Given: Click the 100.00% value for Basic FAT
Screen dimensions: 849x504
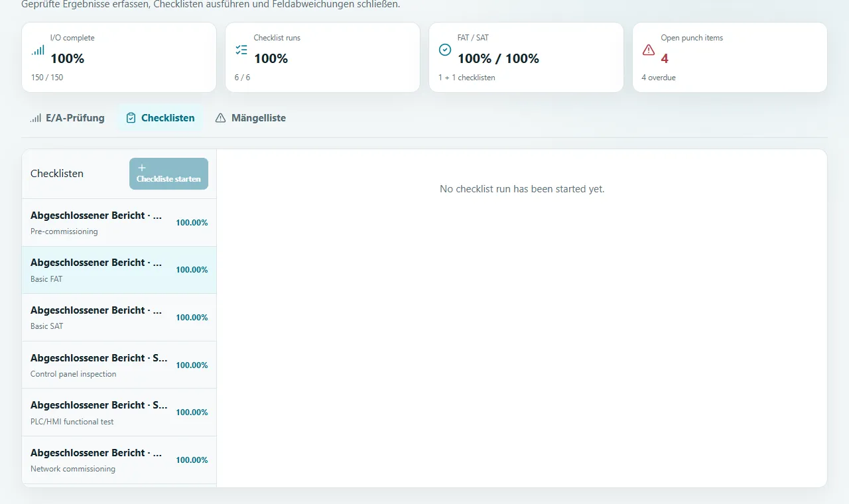Looking at the screenshot, I should (x=192, y=270).
